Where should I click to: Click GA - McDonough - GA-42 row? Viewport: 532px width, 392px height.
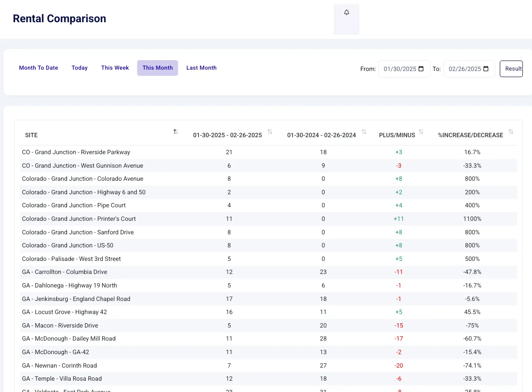[269, 352]
